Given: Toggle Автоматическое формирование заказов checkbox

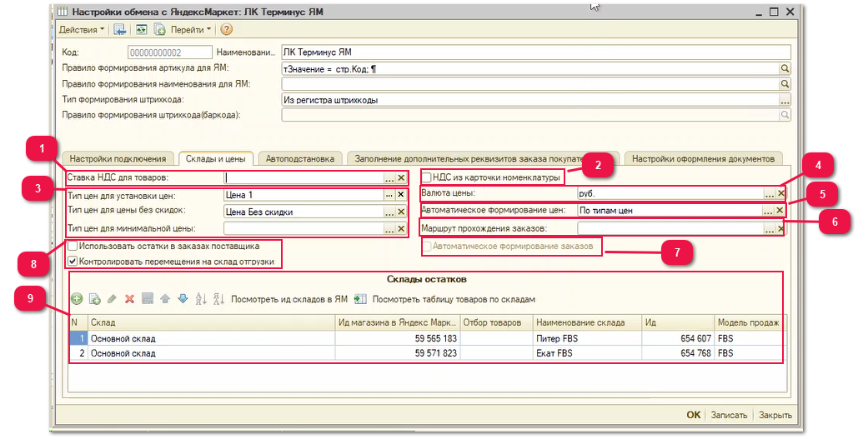Looking at the screenshot, I should [x=427, y=246].
